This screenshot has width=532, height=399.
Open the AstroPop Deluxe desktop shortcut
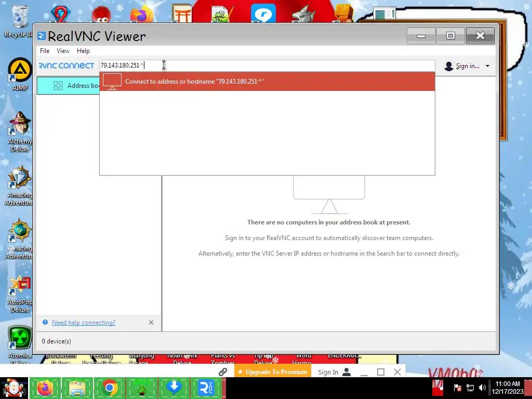pyautogui.click(x=20, y=294)
